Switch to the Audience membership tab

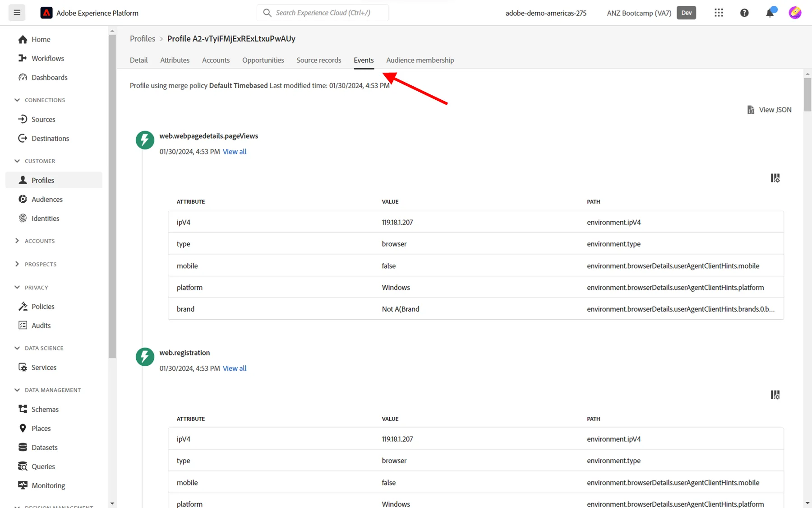(420, 60)
